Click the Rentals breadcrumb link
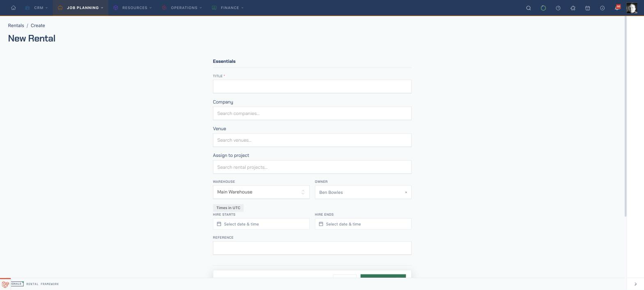 point(16,25)
